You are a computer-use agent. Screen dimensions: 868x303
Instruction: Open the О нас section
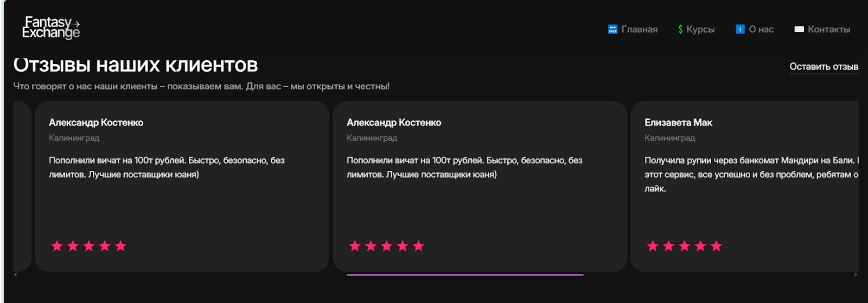tap(761, 29)
